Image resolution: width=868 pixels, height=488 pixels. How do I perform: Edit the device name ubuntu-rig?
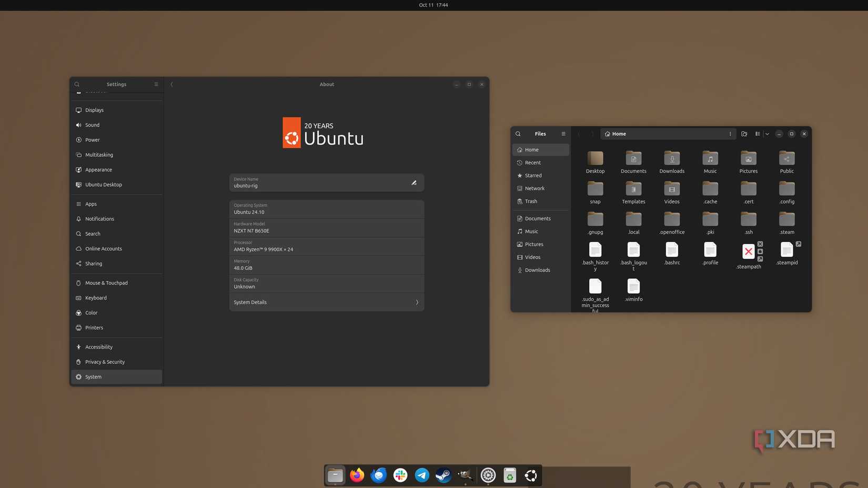[414, 182]
